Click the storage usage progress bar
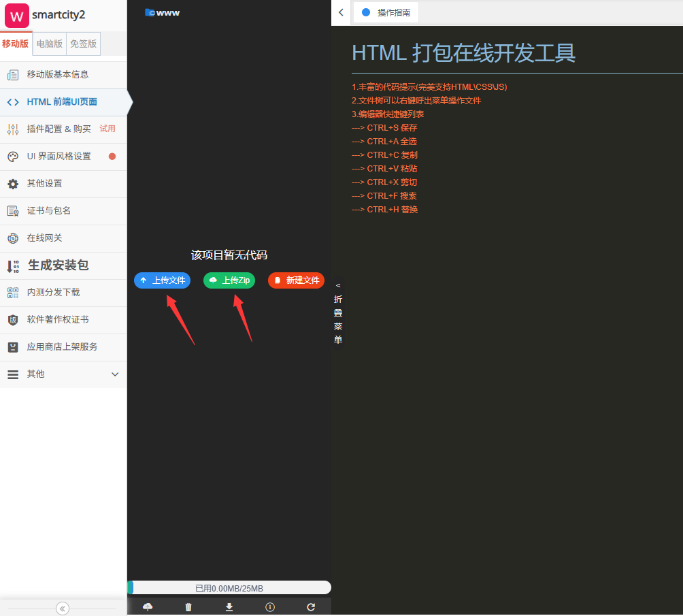The image size is (683, 616). (229, 588)
